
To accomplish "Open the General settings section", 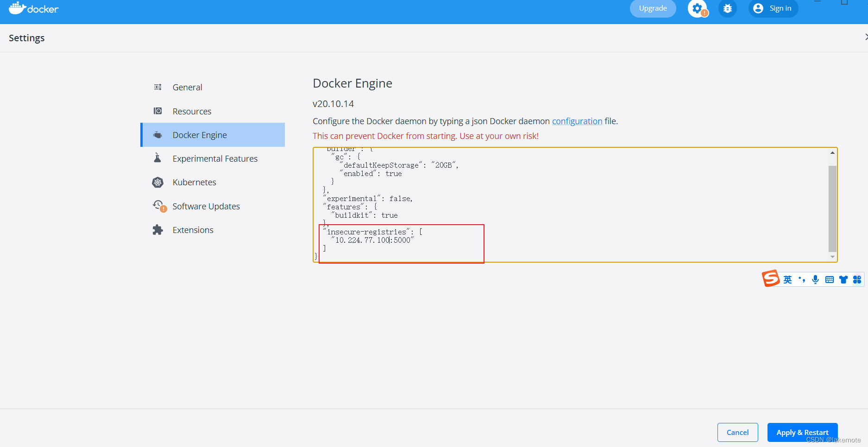I will click(x=187, y=87).
